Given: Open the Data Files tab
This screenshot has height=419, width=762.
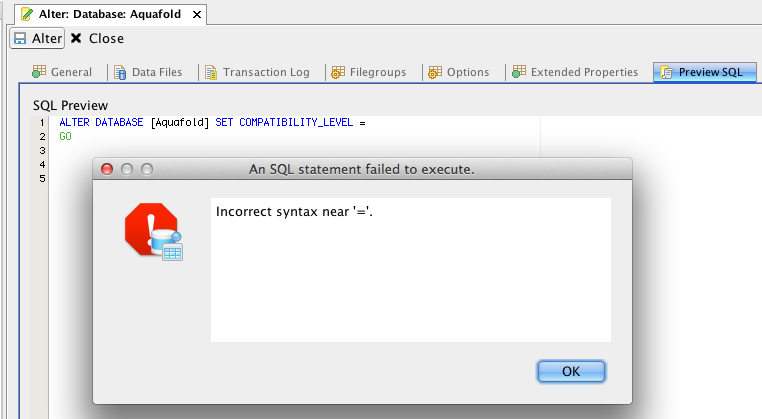Looking at the screenshot, I should pos(148,72).
